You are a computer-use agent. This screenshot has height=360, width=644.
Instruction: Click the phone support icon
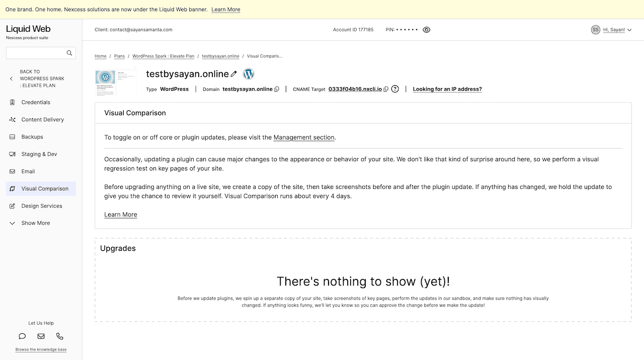tap(60, 336)
